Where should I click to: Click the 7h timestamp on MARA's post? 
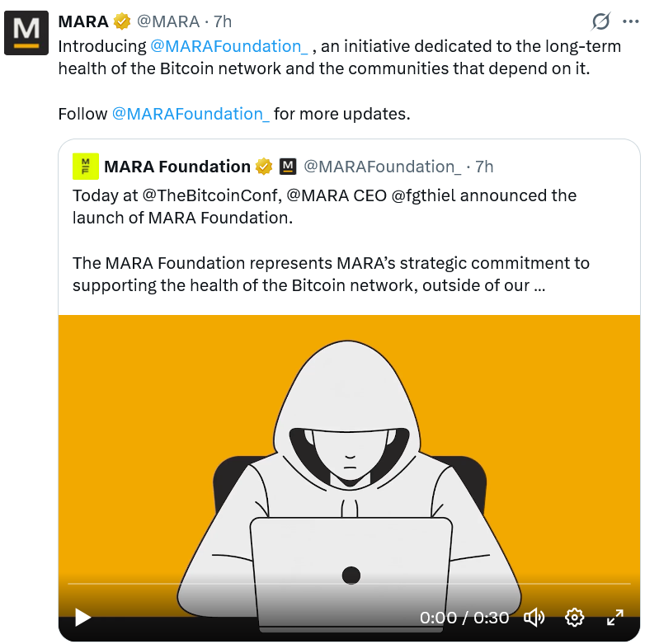(x=222, y=21)
